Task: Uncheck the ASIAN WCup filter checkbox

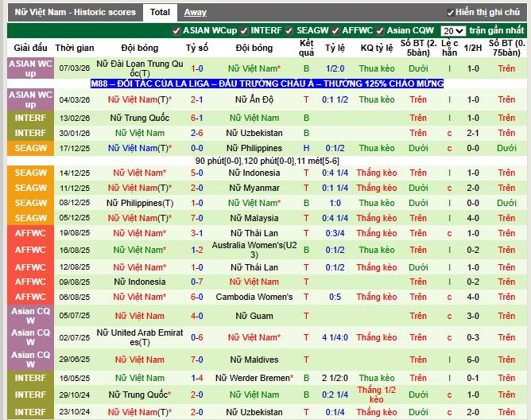Action: coord(176,31)
